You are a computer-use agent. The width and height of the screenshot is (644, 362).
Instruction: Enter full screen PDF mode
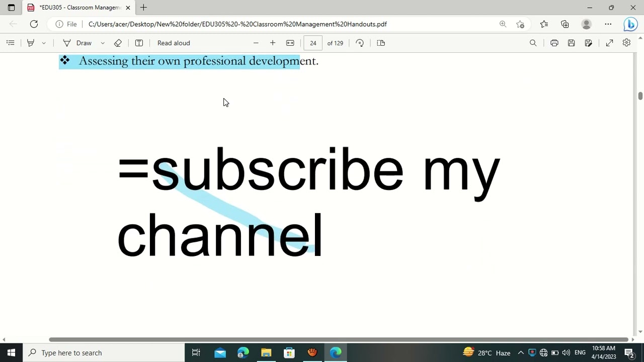tap(609, 43)
